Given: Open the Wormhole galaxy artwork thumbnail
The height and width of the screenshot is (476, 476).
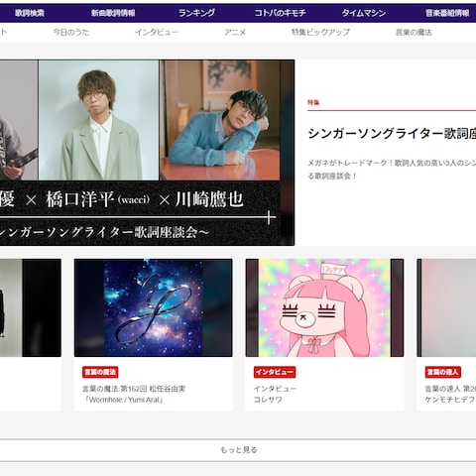Looking at the screenshot, I should [x=154, y=307].
